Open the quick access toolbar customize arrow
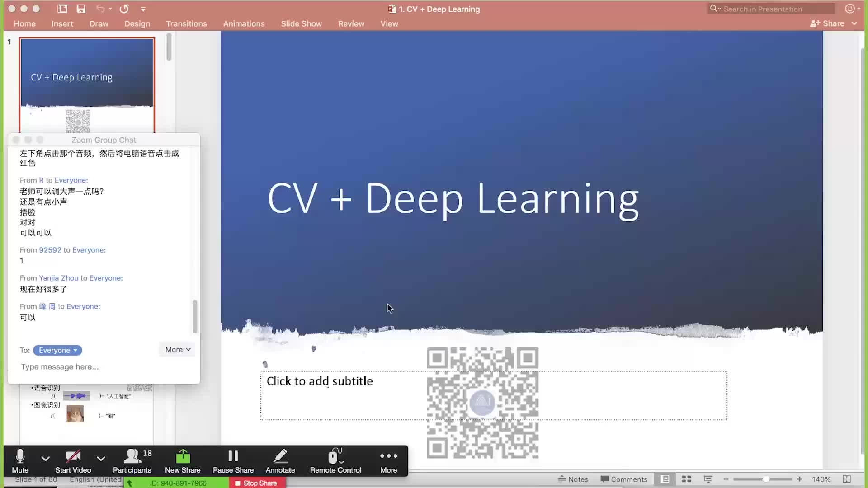 pos(143,9)
